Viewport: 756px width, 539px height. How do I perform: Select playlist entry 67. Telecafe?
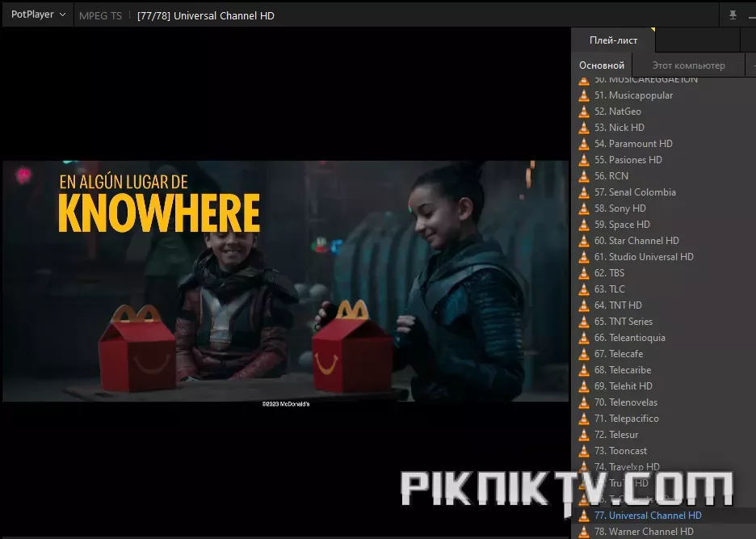(663, 354)
